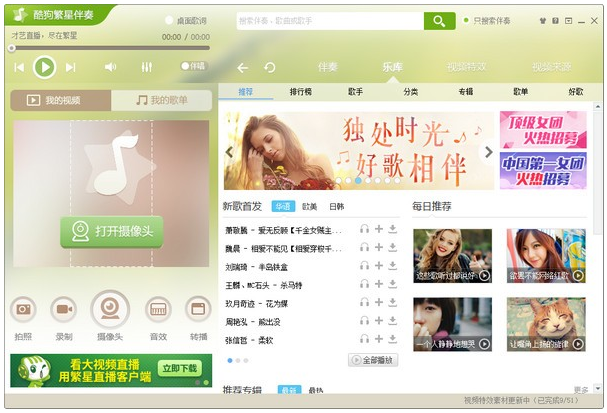Click the scrollbar down arrow
Image resolution: width=607 pixels, height=413 pixels.
click(x=598, y=388)
